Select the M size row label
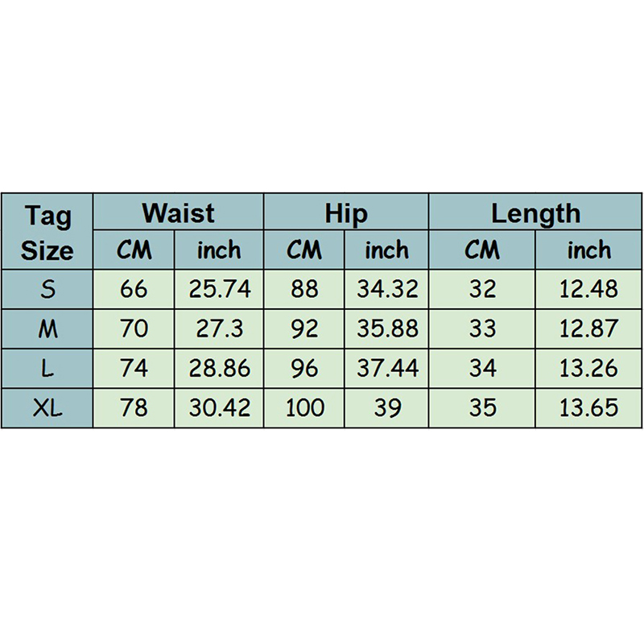This screenshot has height=644, width=644. 47,328
